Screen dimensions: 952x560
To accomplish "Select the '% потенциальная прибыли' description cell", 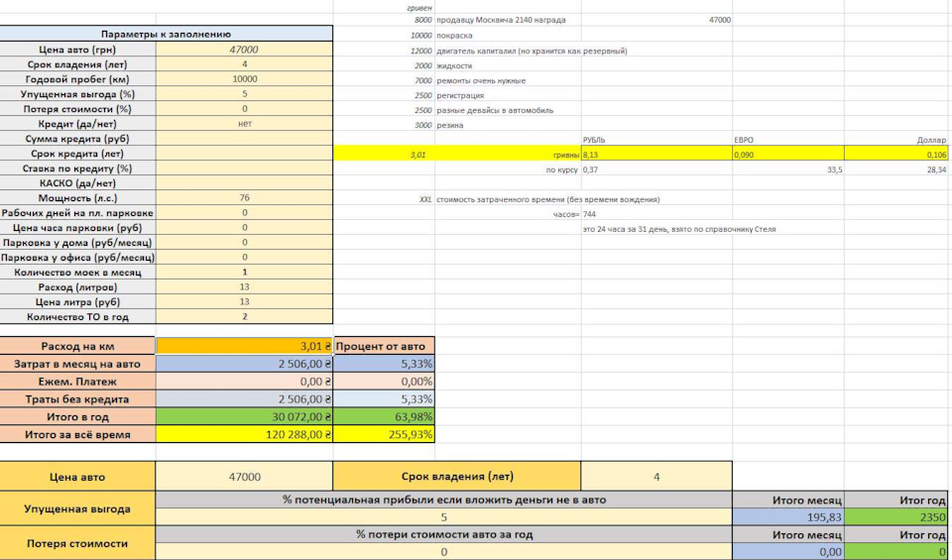I will (444, 500).
